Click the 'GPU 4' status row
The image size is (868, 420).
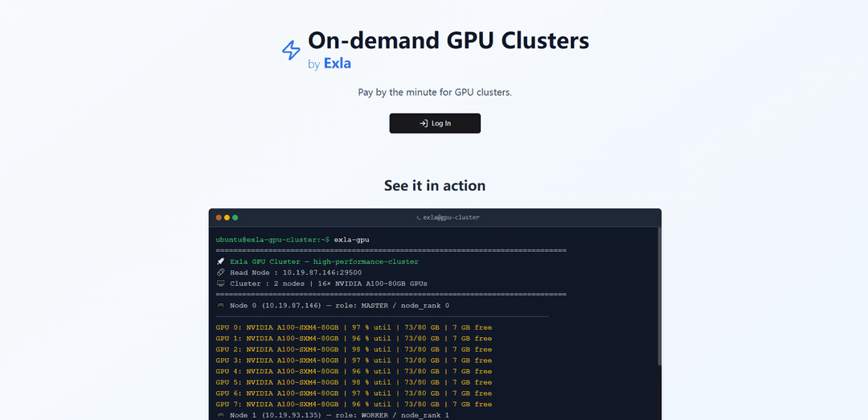(x=354, y=371)
